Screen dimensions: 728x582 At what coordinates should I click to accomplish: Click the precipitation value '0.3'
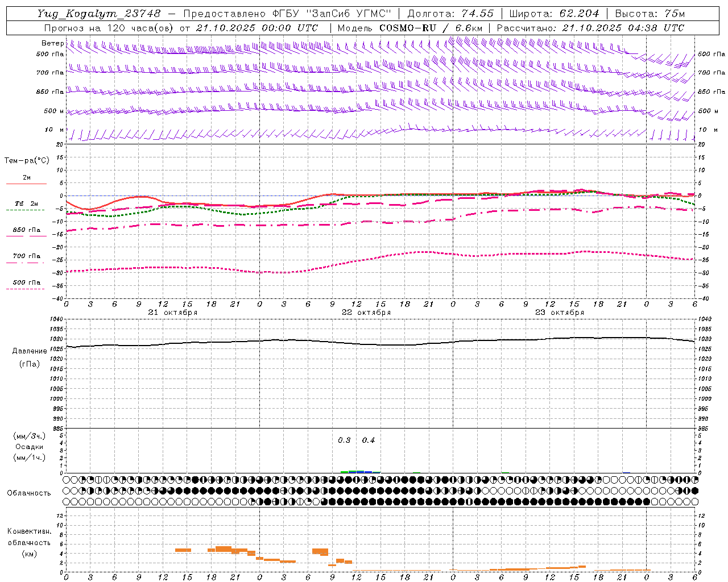[344, 440]
